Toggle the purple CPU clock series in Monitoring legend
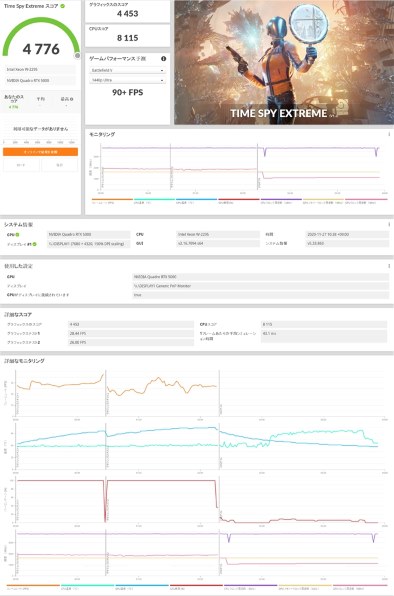This screenshot has height=596, width=394. point(281,201)
